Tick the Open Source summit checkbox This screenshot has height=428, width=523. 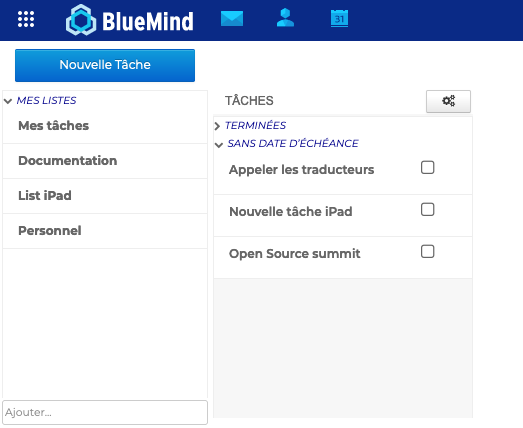click(x=427, y=252)
